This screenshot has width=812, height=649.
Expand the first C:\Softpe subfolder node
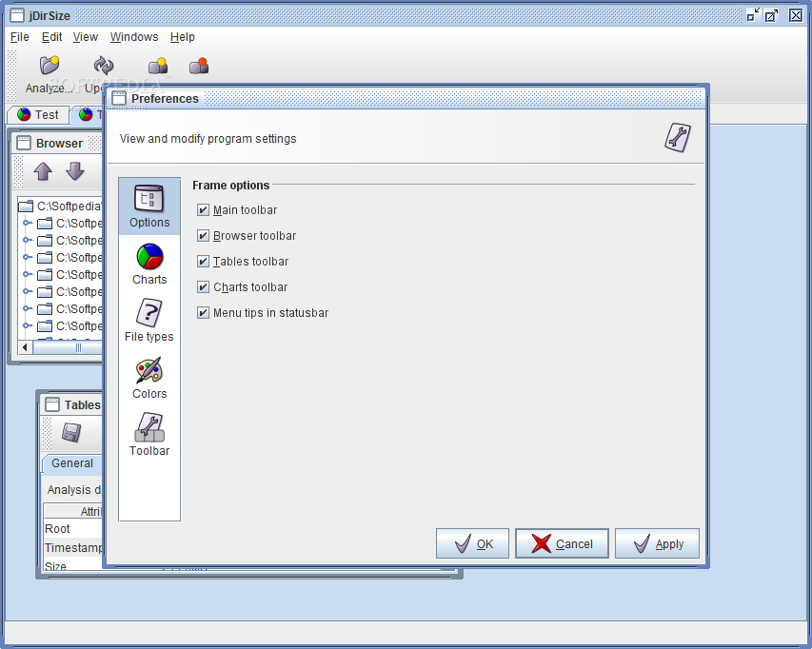coord(28,223)
